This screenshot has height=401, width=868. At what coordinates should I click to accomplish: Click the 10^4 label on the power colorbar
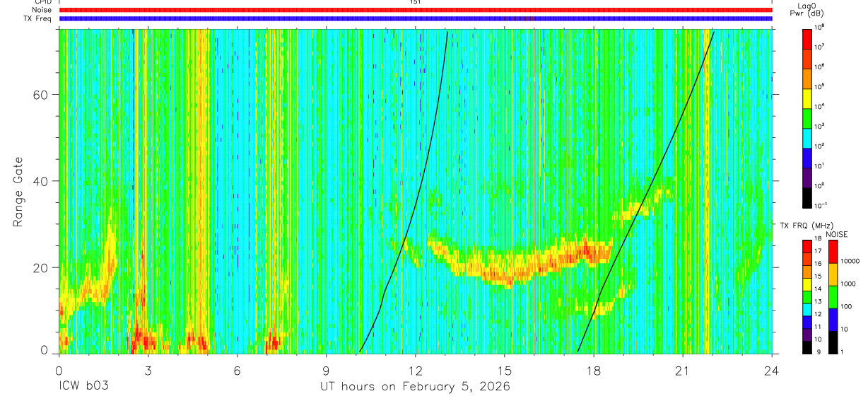point(819,106)
